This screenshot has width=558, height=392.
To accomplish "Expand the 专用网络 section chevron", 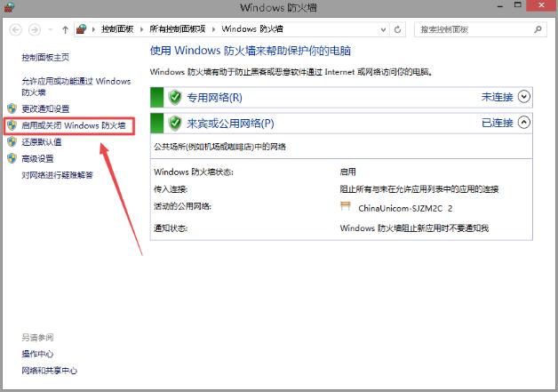I will click(524, 97).
